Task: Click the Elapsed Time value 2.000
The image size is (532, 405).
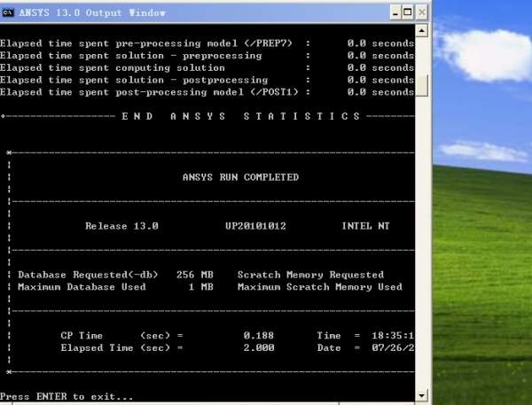Action: click(259, 347)
